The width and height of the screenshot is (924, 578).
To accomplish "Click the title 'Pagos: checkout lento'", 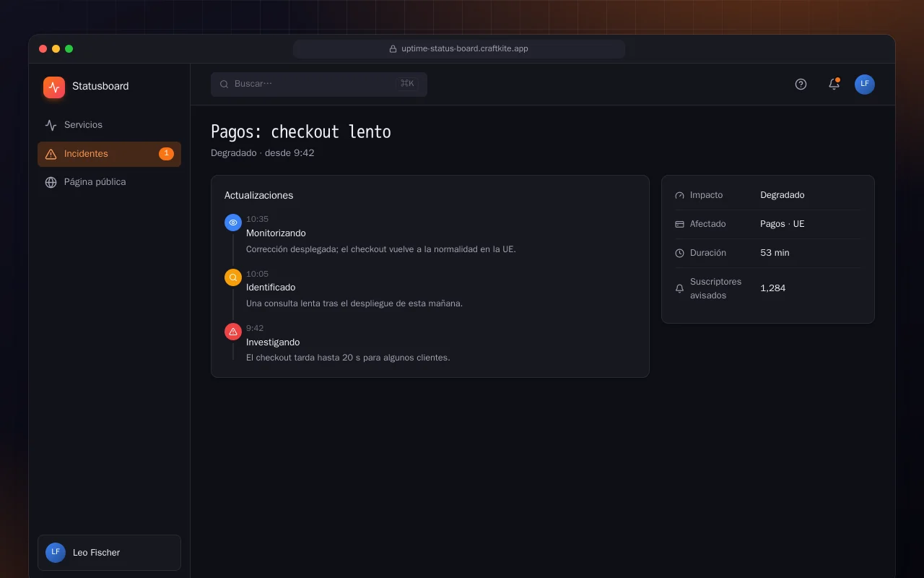I will click(301, 131).
